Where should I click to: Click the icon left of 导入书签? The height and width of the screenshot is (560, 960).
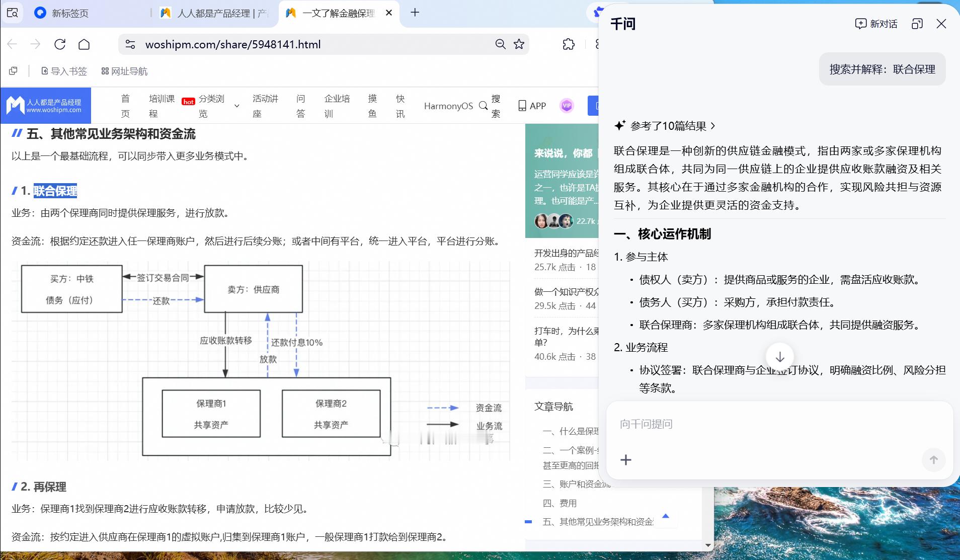13,71
